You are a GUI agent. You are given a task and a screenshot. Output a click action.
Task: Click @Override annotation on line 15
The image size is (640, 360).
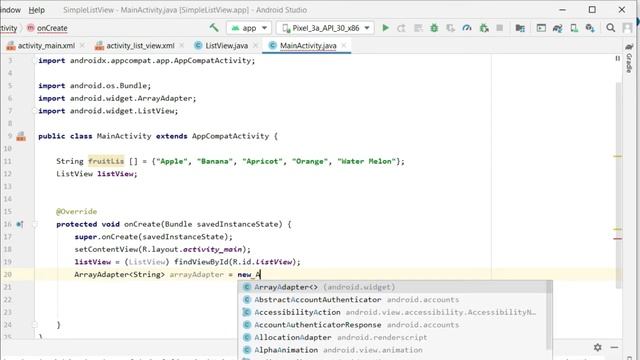pyautogui.click(x=77, y=211)
